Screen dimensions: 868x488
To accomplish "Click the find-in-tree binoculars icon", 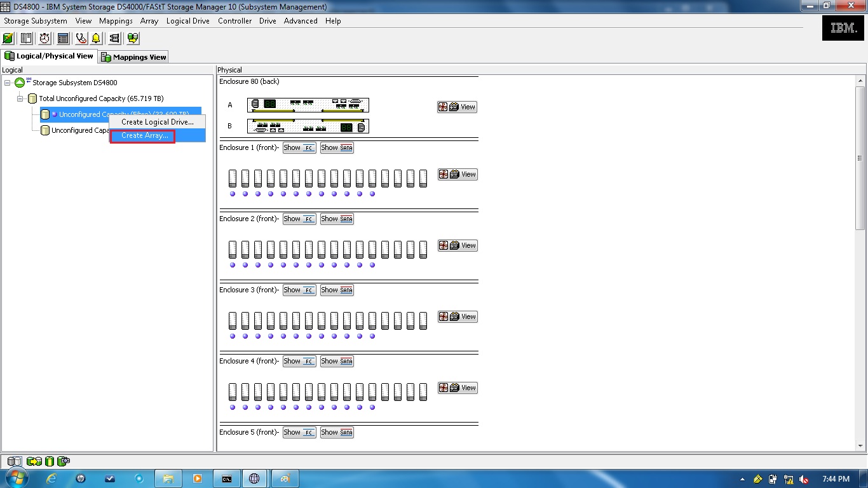I will click(x=115, y=38).
